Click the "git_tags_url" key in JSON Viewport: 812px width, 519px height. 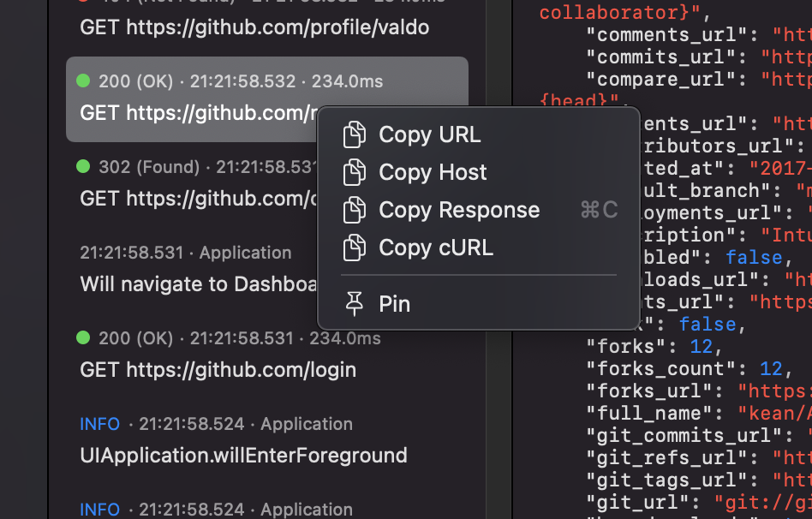click(666, 480)
